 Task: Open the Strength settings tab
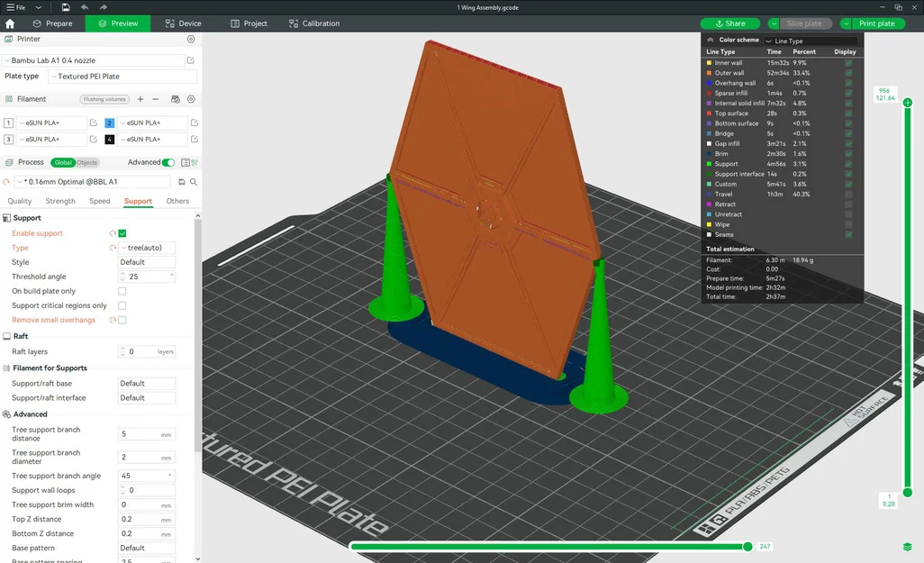60,201
